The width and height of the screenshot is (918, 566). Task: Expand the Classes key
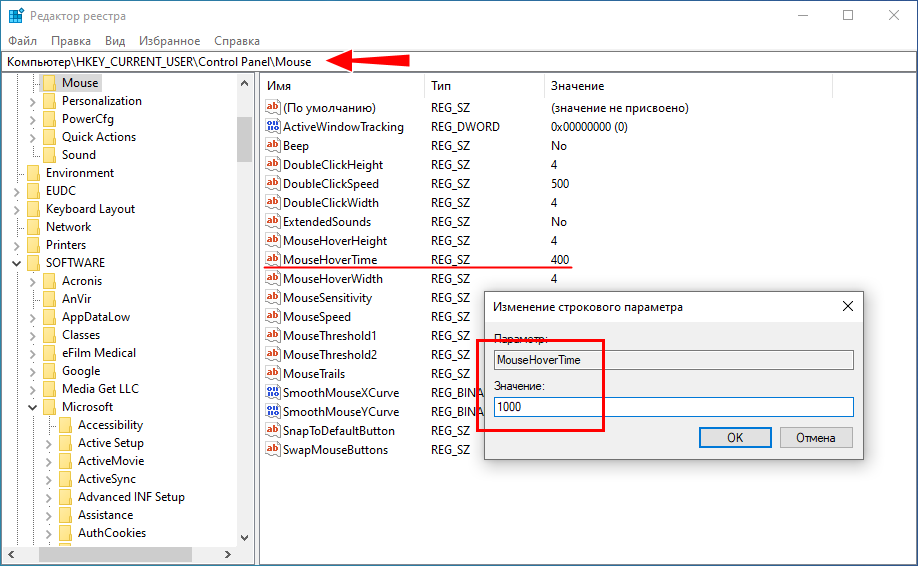pyautogui.click(x=33, y=335)
